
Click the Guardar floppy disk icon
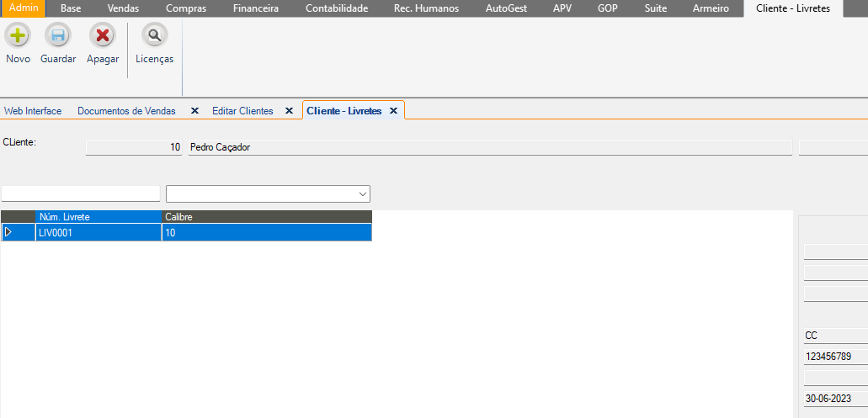(x=58, y=36)
